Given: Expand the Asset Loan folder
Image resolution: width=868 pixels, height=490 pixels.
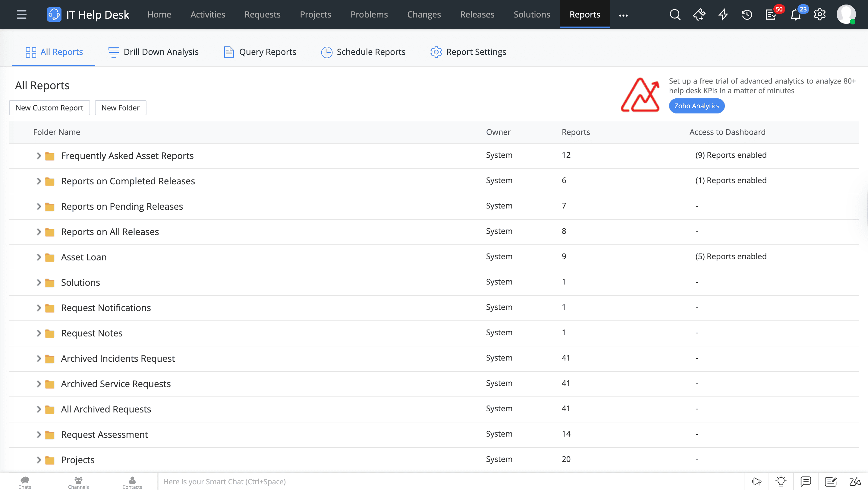Looking at the screenshot, I should pyautogui.click(x=39, y=257).
